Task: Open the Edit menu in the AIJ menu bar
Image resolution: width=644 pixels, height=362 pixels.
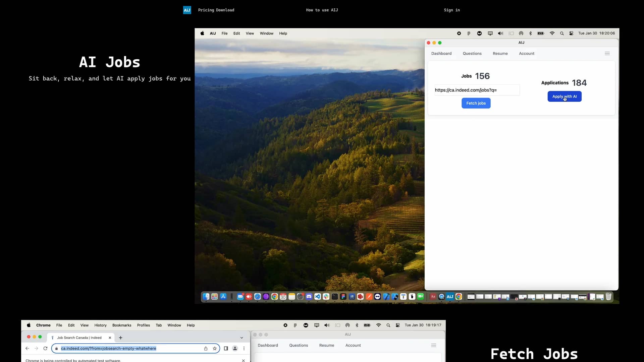Action: 236,34
